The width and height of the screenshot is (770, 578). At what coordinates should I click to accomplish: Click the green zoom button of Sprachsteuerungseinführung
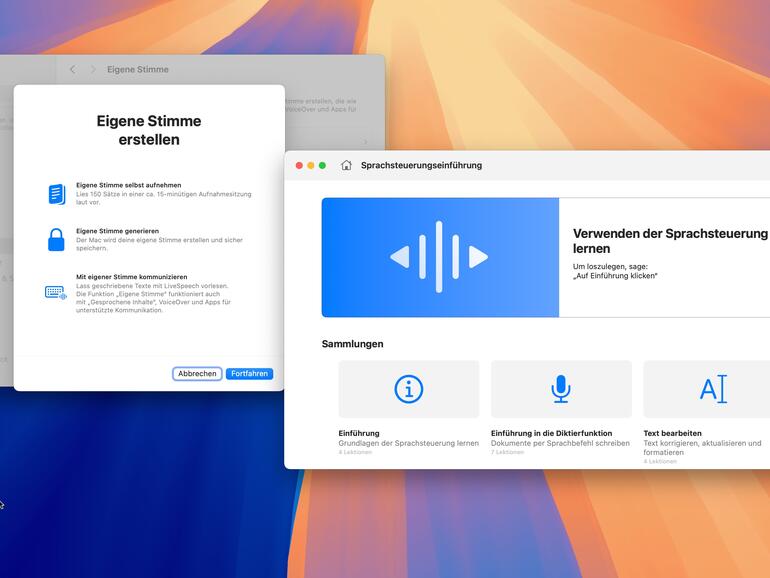pyautogui.click(x=322, y=165)
